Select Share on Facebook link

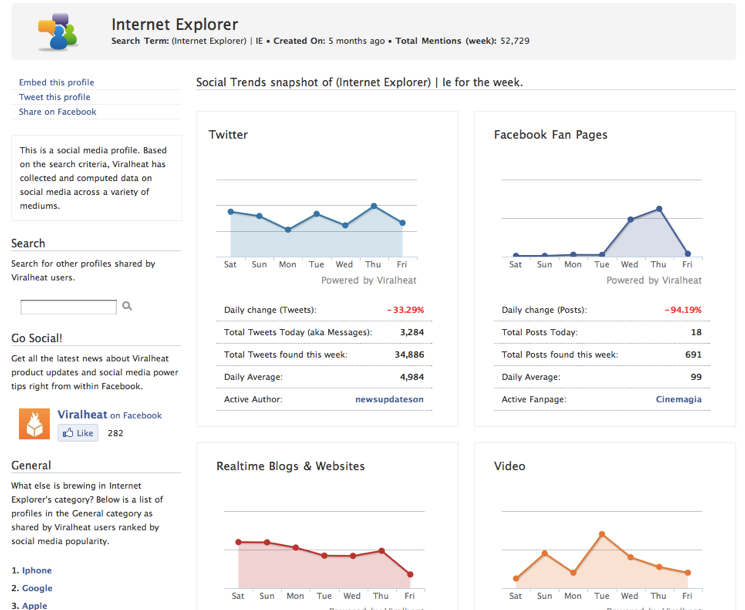tap(57, 112)
